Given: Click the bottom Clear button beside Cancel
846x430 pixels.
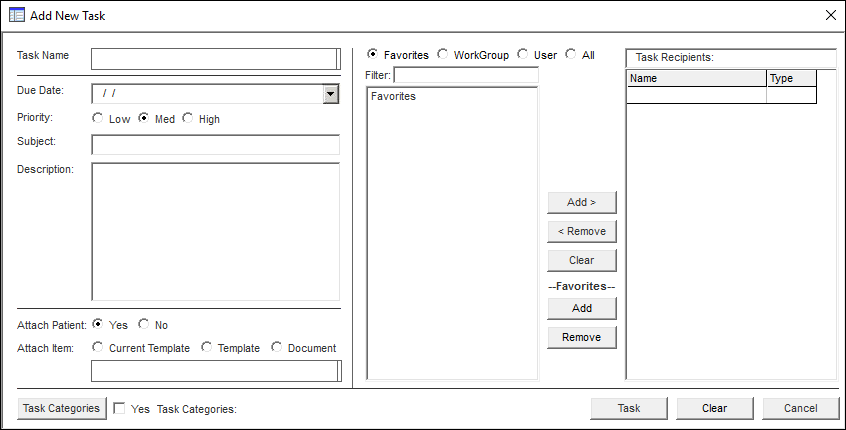Looking at the screenshot, I should (715, 408).
